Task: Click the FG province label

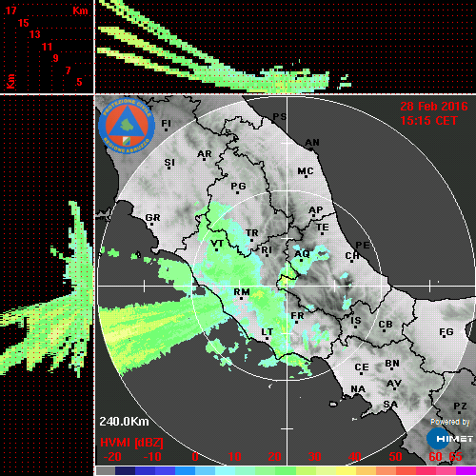Action: coord(446,332)
